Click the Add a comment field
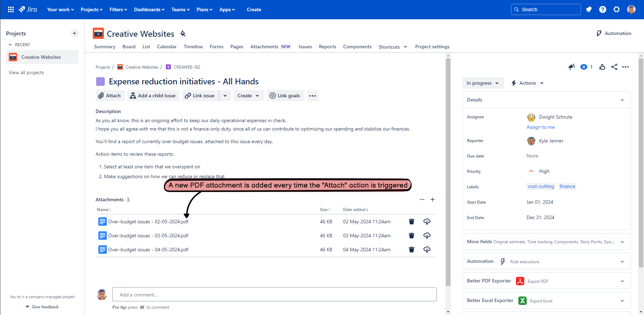 coord(274,294)
